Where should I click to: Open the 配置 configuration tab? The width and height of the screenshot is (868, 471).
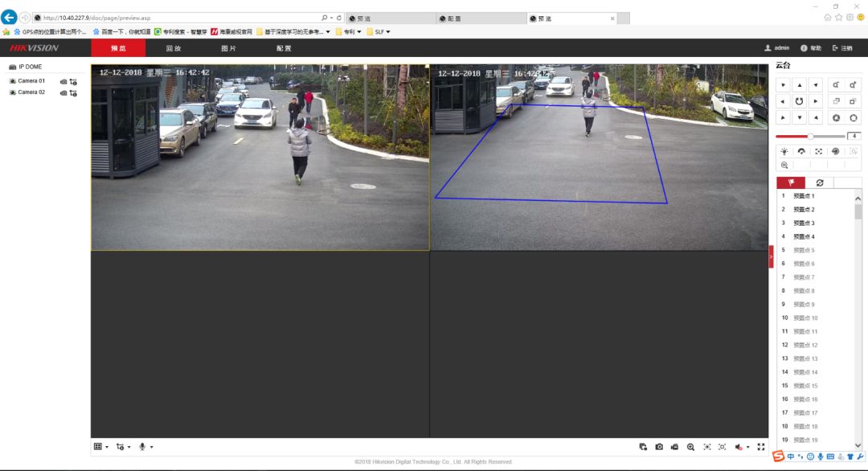pos(284,48)
